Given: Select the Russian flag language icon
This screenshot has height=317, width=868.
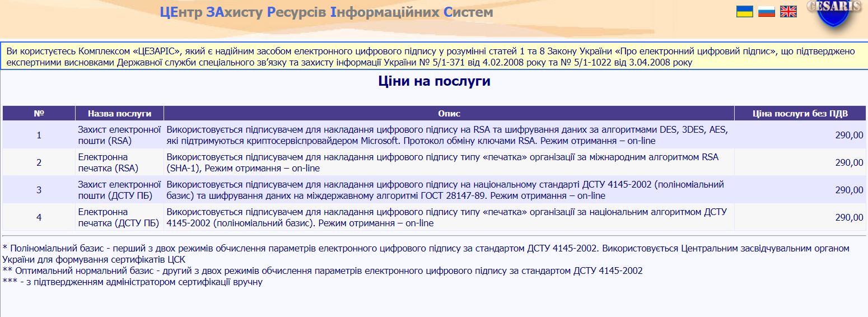Looking at the screenshot, I should click(766, 11).
